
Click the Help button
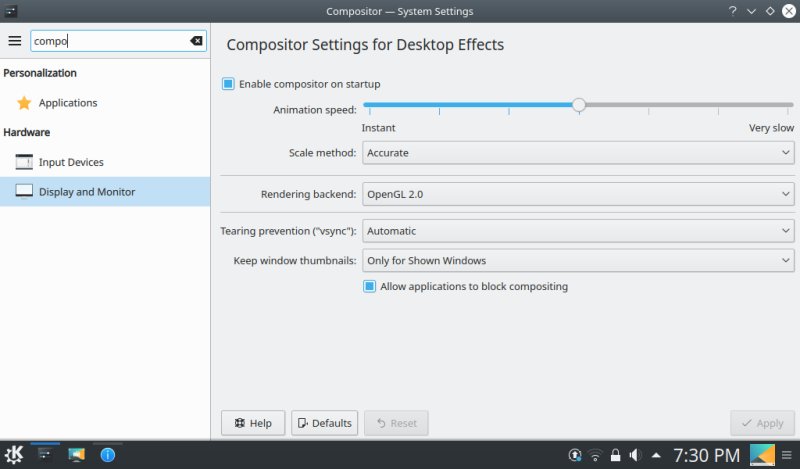click(253, 423)
